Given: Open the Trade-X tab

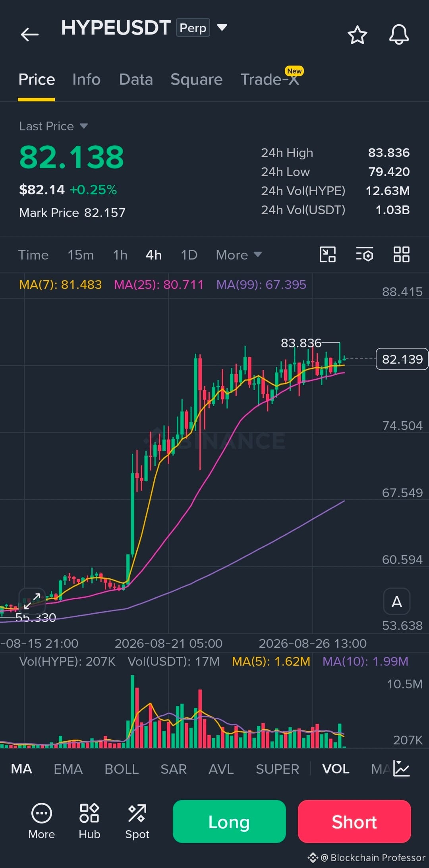Looking at the screenshot, I should (x=270, y=79).
